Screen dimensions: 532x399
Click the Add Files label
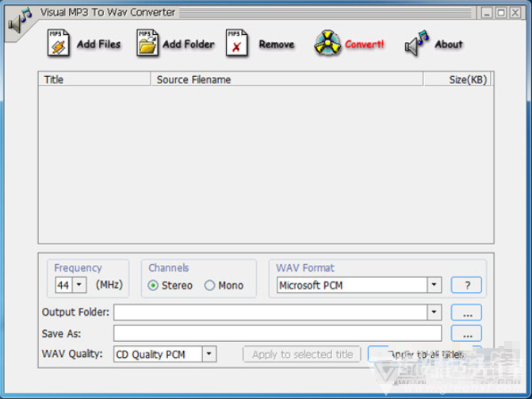(99, 44)
